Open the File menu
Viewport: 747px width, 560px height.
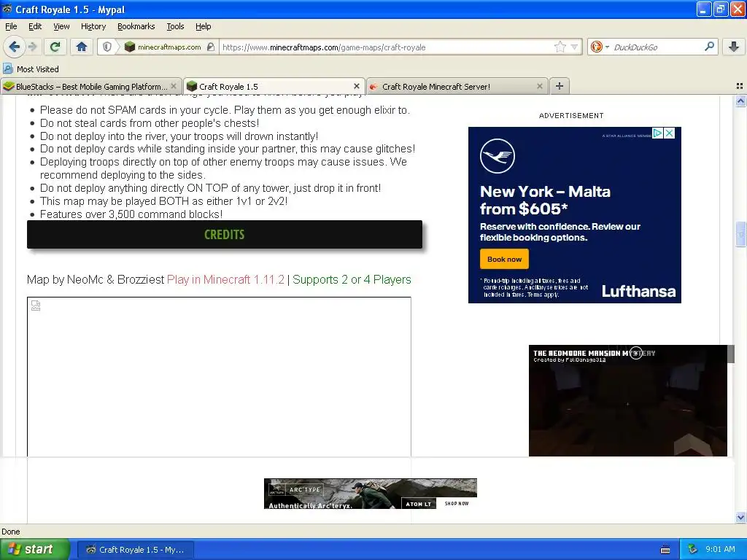(11, 26)
